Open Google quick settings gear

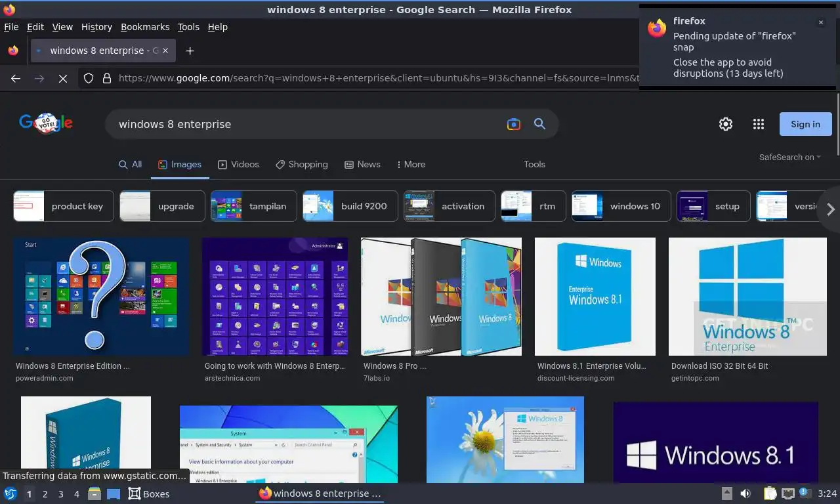click(x=726, y=124)
